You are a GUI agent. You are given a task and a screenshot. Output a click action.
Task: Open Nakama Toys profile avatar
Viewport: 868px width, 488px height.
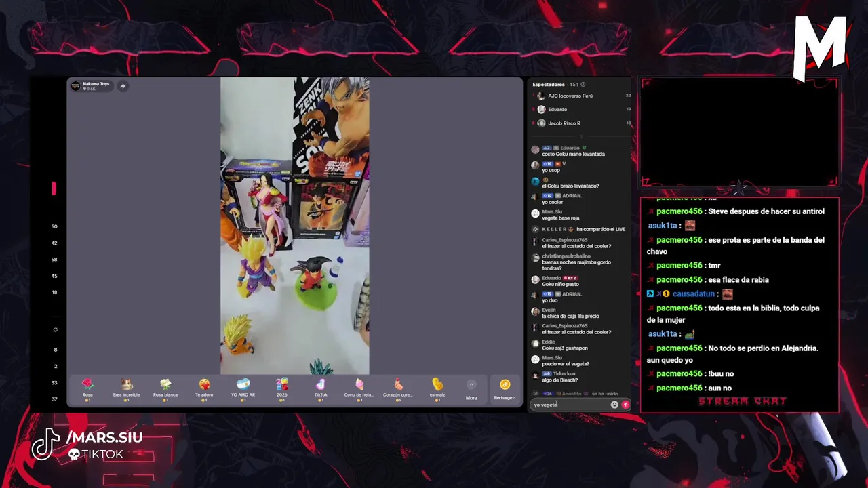75,86
